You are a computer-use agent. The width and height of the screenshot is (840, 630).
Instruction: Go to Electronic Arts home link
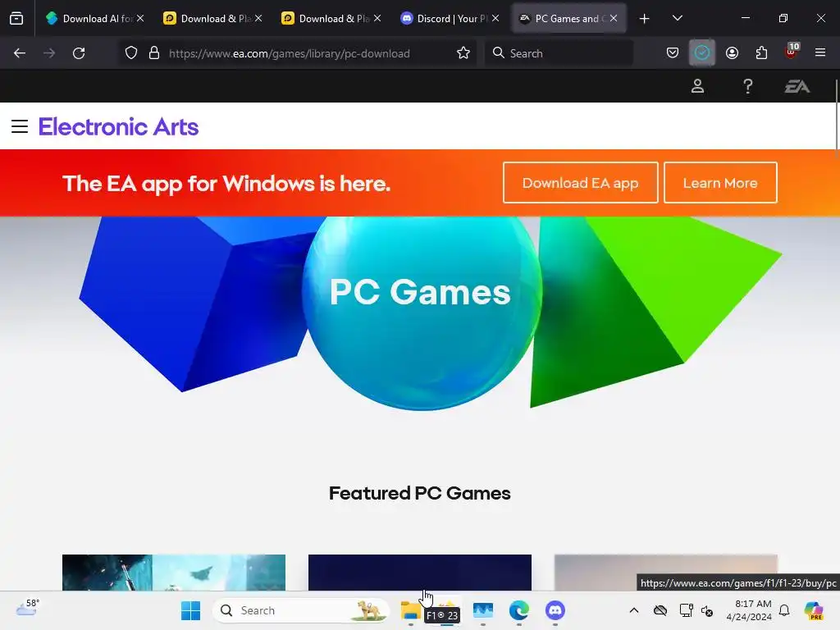118,127
